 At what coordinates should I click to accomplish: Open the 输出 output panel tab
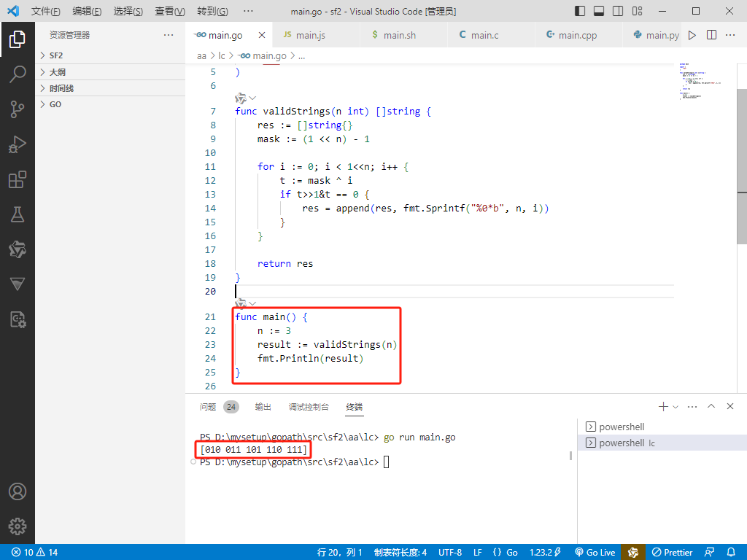pyautogui.click(x=263, y=407)
